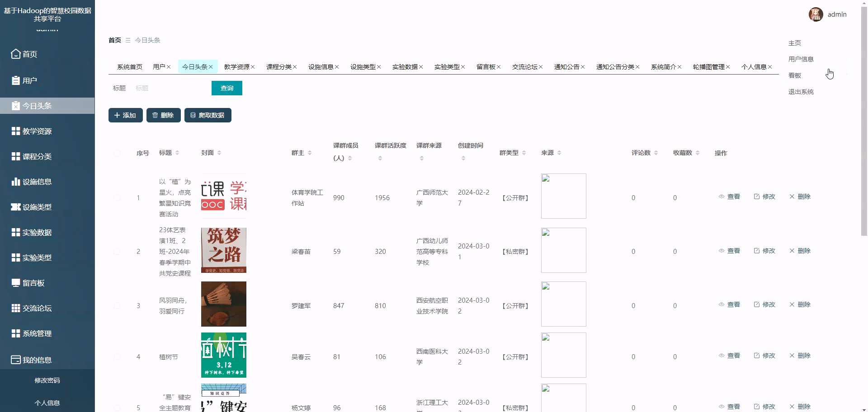Click the 添加 button
The width and height of the screenshot is (868, 412).
coord(126,115)
